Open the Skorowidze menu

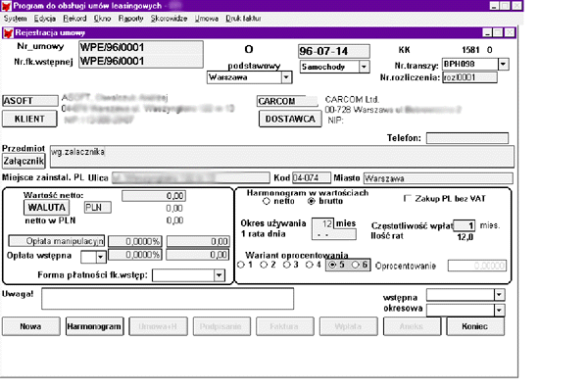[169, 19]
